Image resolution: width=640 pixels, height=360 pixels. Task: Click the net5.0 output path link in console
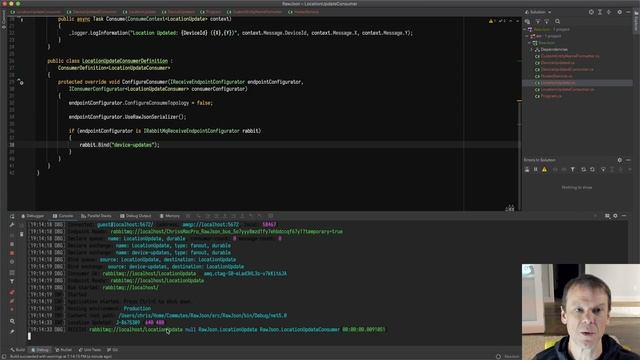coord(203,316)
